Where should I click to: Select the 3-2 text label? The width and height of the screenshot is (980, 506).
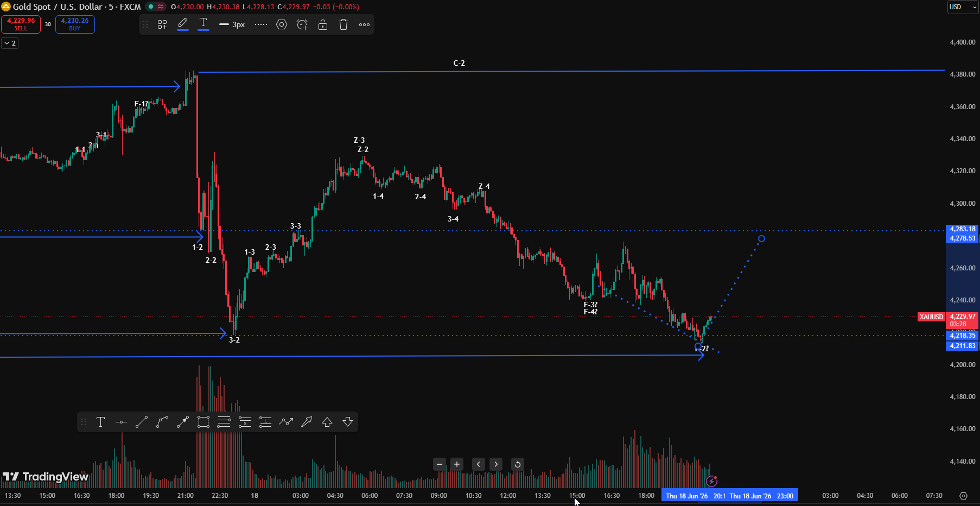pyautogui.click(x=234, y=340)
